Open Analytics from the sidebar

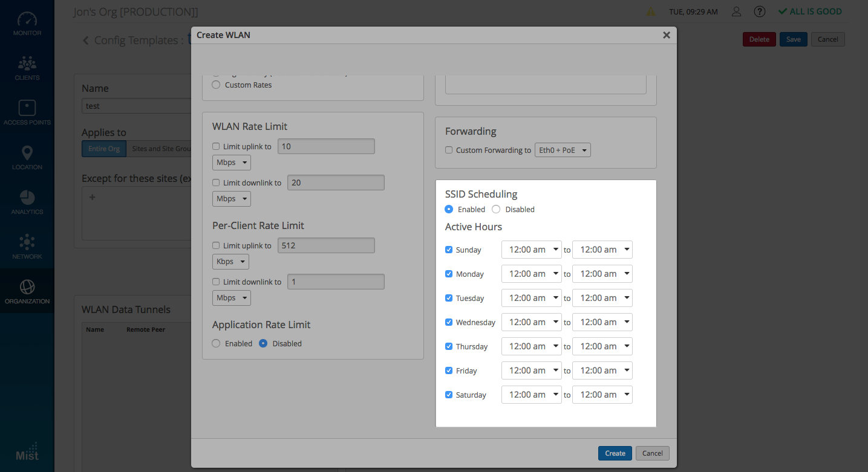pos(27,202)
